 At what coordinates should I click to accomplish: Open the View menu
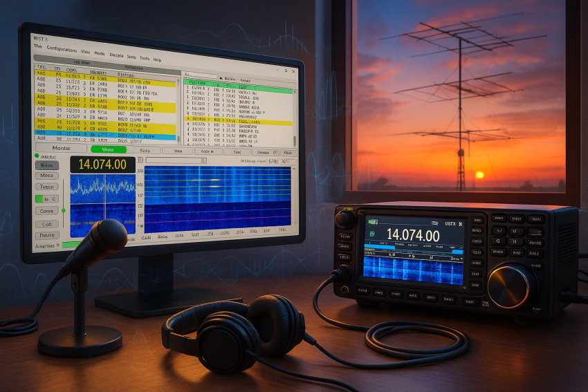(86, 52)
